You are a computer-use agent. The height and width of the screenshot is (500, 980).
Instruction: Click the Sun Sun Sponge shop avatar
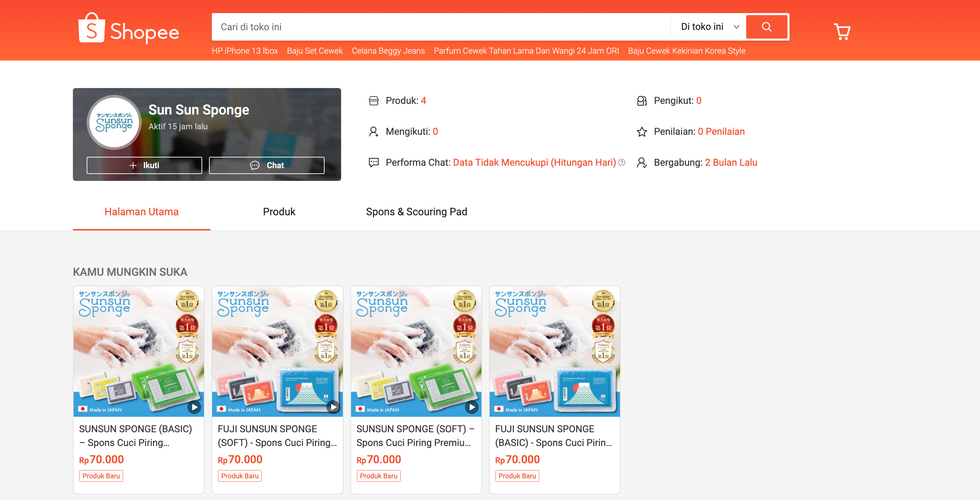point(114,122)
